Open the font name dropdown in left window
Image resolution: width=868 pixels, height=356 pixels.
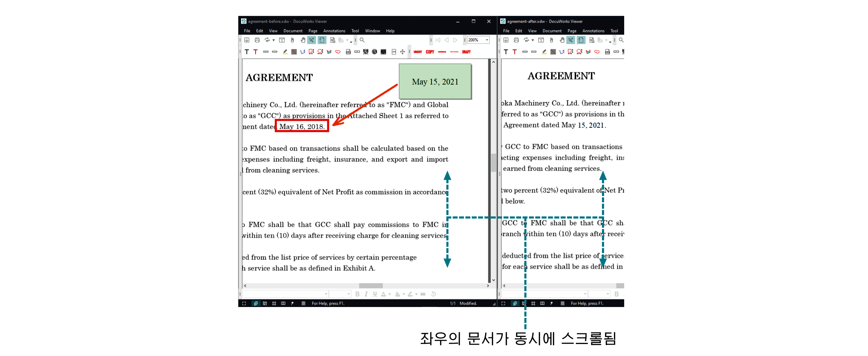[x=326, y=294]
